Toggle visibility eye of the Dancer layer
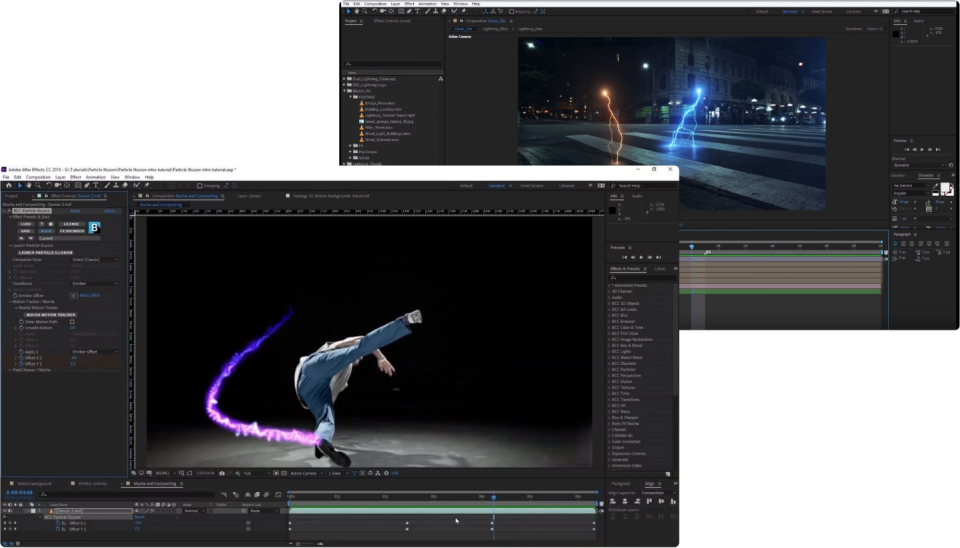Viewport: 960px width, 548px height. (x=4, y=511)
